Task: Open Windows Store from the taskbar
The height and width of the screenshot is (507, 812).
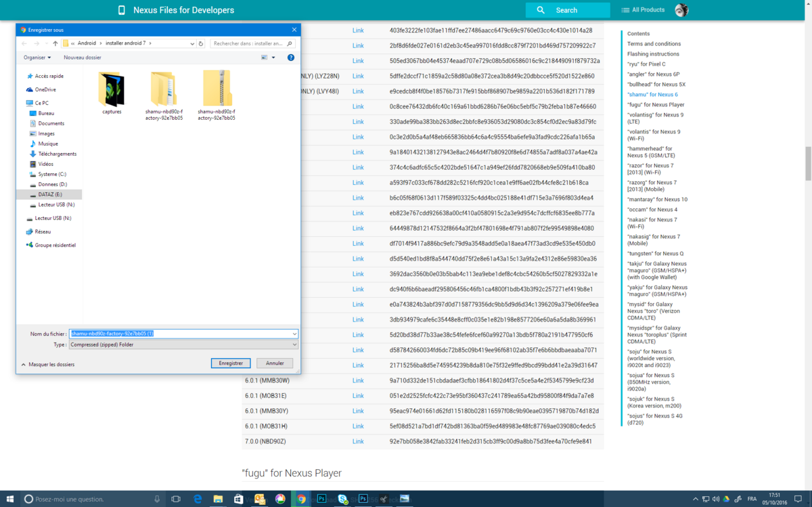Action: click(238, 499)
